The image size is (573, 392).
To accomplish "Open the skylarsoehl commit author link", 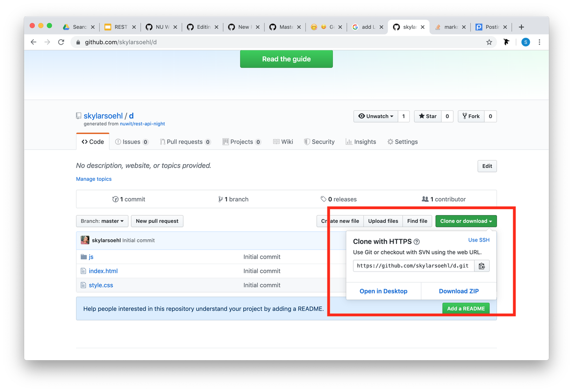I will click(x=106, y=241).
